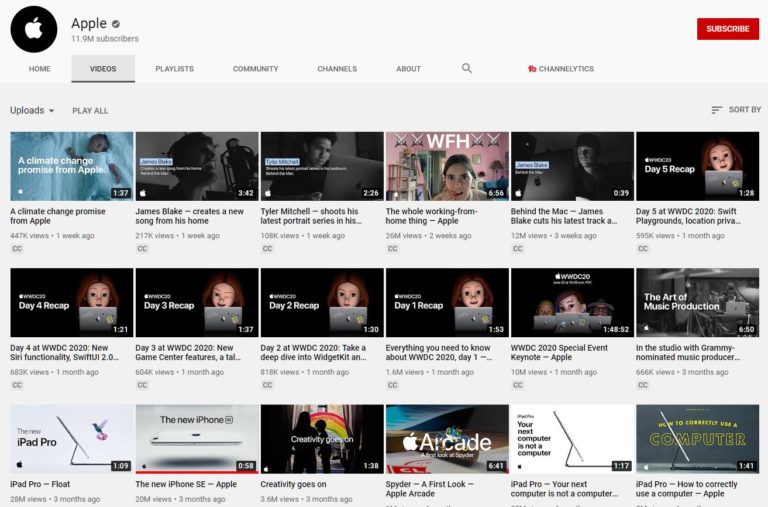The image size is (768, 507).
Task: Click CC badge under climate change video
Action: pyautogui.click(x=17, y=249)
